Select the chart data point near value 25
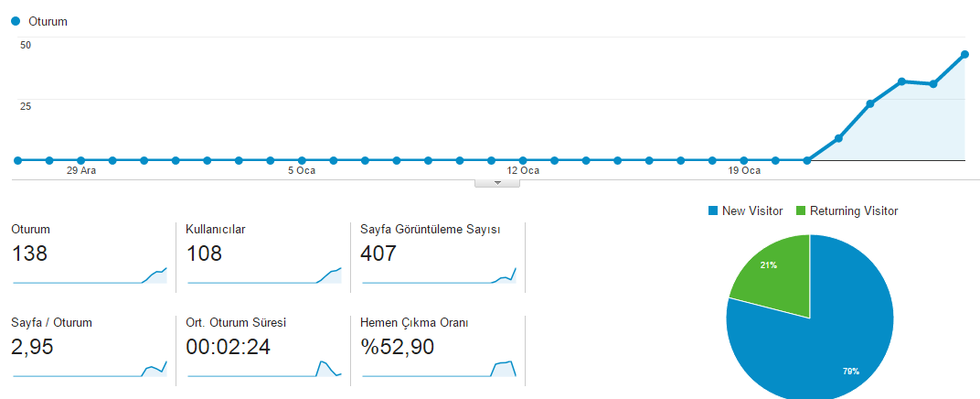980x399 pixels. [870, 103]
